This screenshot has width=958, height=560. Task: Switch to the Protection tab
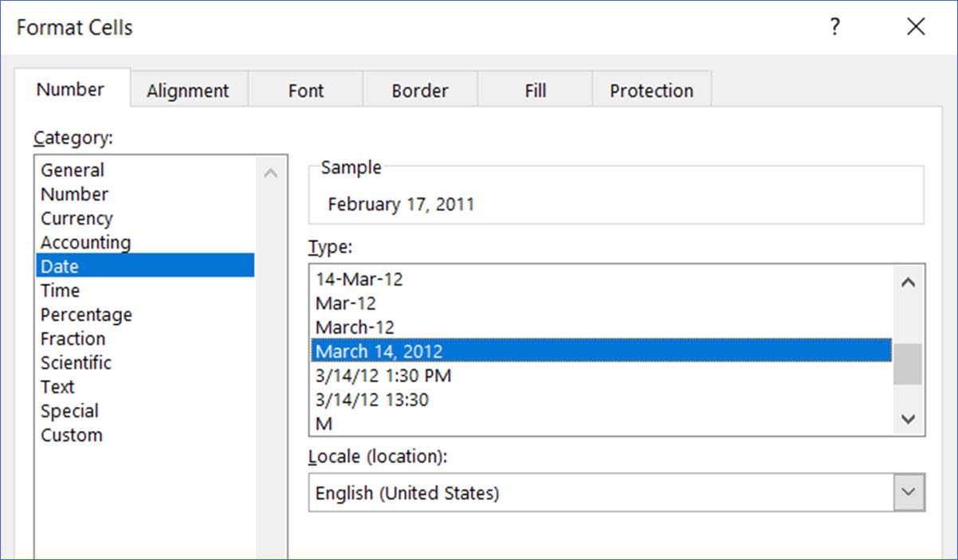(651, 90)
